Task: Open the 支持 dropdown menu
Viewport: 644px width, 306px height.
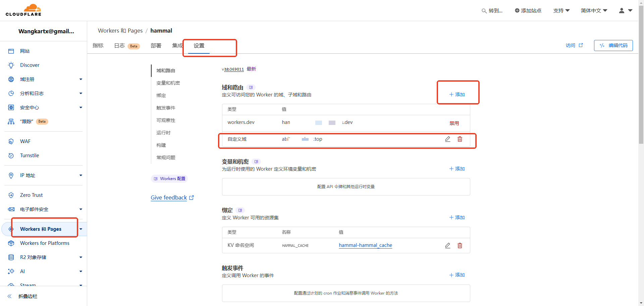Action: 561,11
